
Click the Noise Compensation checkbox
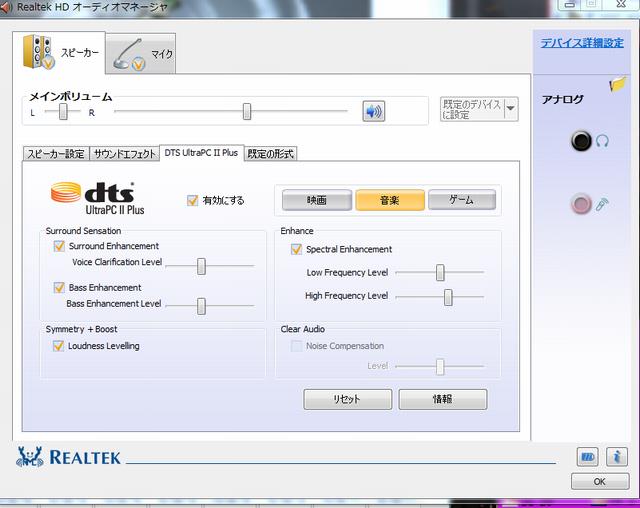[x=296, y=346]
